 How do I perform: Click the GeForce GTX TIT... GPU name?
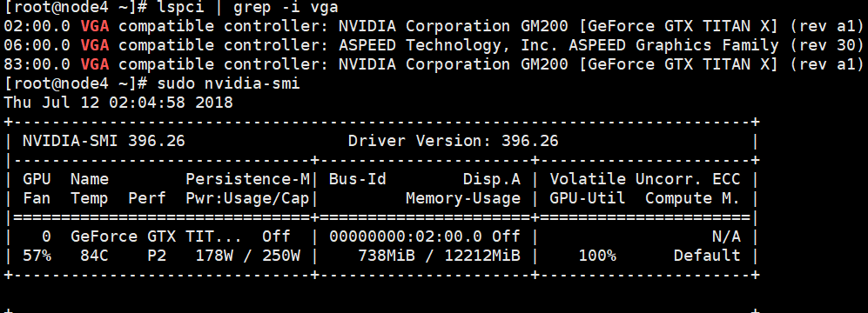pyautogui.click(x=156, y=236)
